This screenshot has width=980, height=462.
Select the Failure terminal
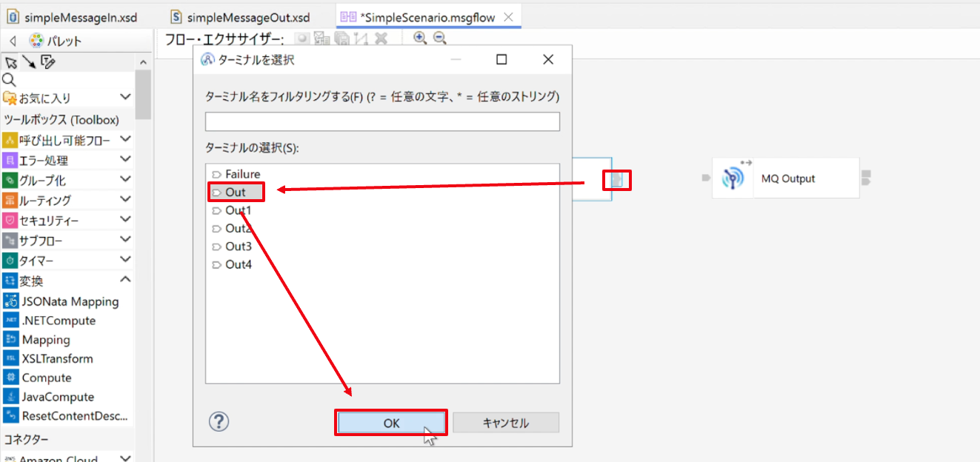pos(236,174)
